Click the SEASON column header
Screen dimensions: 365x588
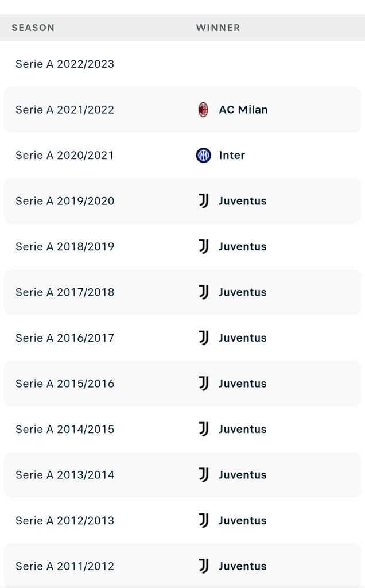click(x=33, y=28)
